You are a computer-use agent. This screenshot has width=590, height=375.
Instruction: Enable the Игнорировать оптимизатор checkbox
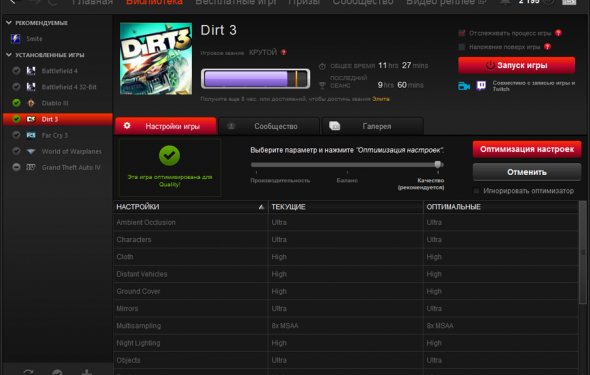(476, 191)
